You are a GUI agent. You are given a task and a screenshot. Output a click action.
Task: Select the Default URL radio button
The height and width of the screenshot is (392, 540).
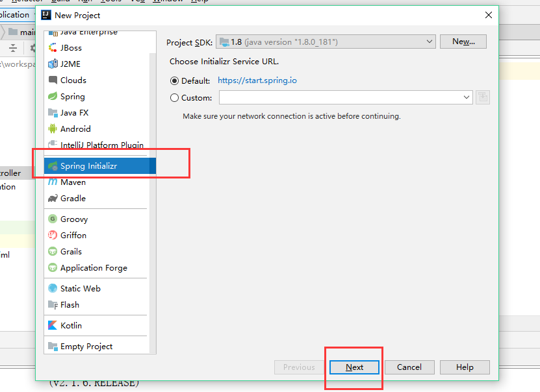click(x=174, y=81)
